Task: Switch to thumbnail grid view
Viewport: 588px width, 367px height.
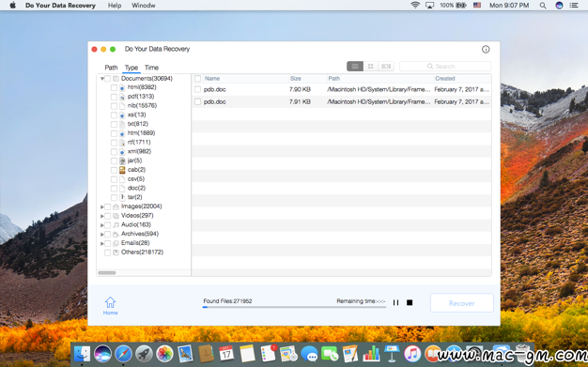Action: 370,67
